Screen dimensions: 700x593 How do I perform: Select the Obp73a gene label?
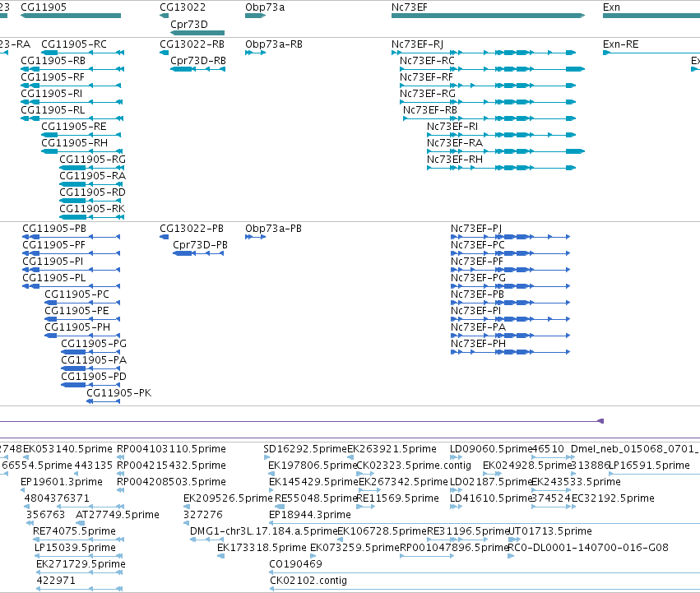tap(265, 7)
